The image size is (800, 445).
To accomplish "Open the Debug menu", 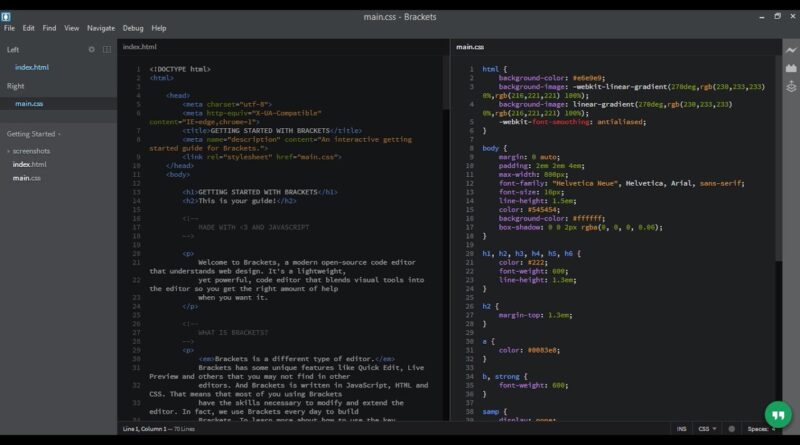I will [133, 28].
